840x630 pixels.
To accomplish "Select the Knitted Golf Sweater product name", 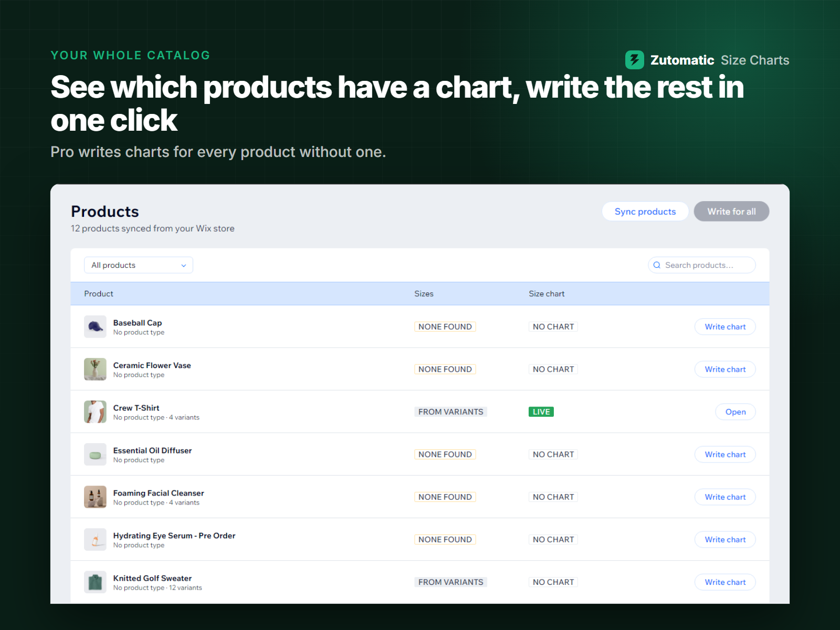I will (153, 577).
